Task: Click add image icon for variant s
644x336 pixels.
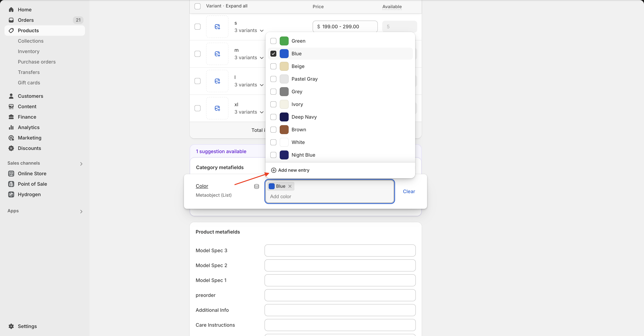Action: click(217, 27)
